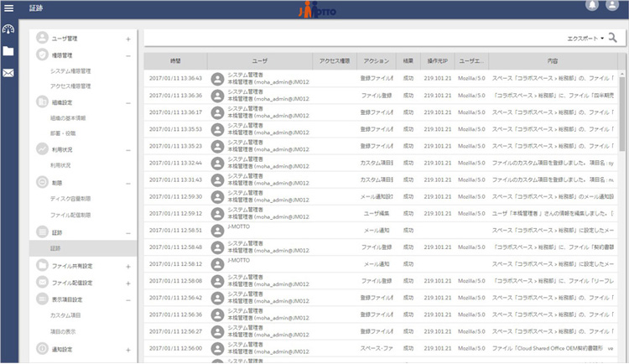Open the user profile avatar icon

(612, 7)
